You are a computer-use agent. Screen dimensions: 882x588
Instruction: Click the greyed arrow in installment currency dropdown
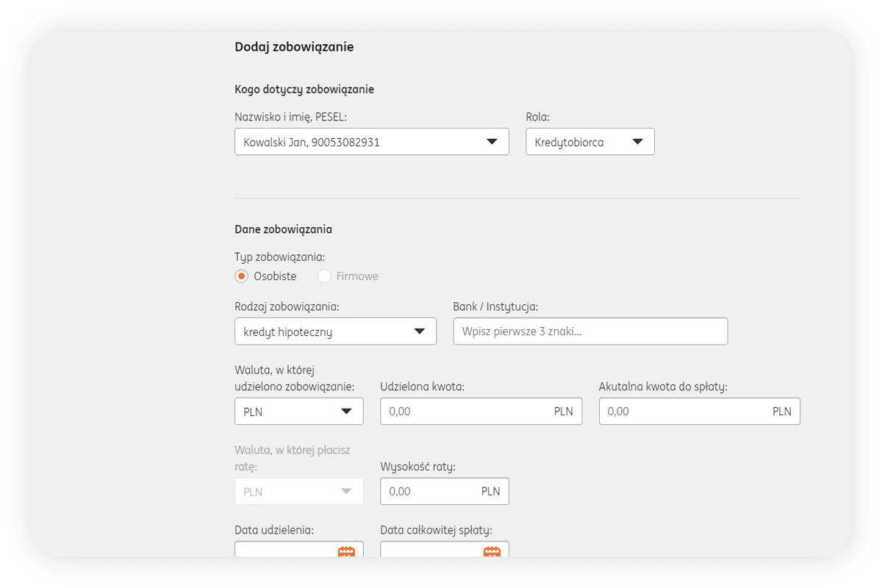[346, 492]
